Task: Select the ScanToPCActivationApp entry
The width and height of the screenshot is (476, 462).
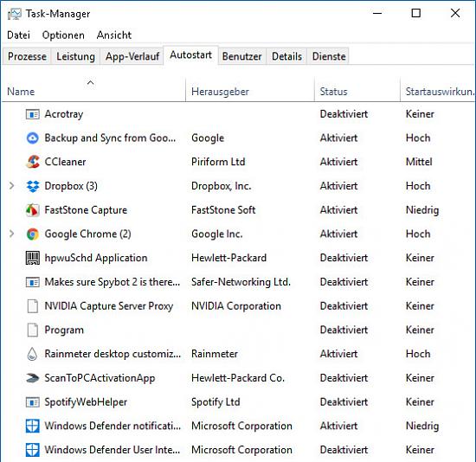Action: (100, 378)
